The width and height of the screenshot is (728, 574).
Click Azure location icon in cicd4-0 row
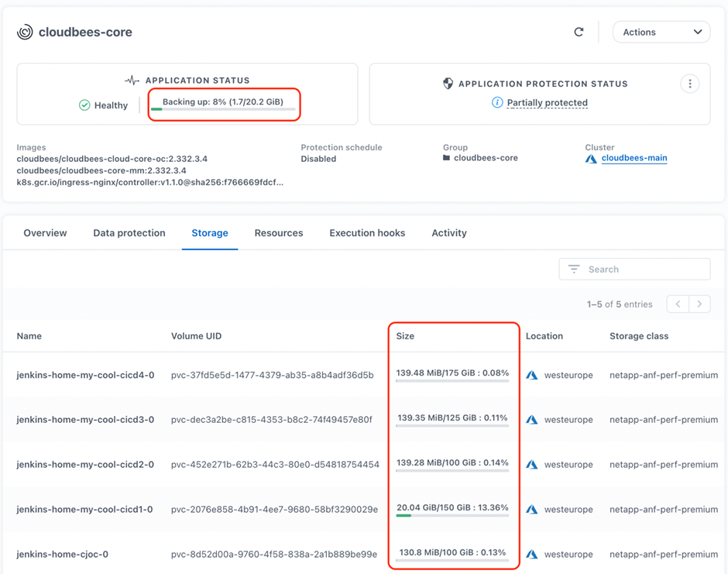[532, 375]
